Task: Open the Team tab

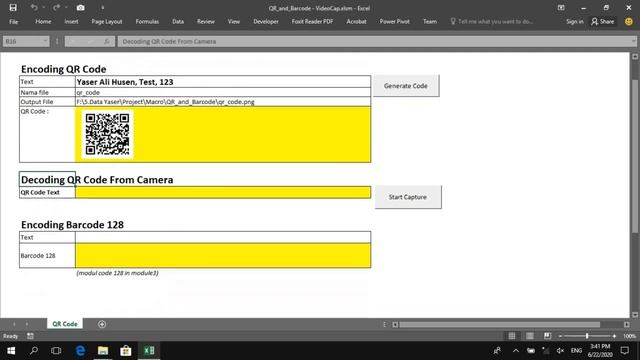Action: tap(430, 22)
